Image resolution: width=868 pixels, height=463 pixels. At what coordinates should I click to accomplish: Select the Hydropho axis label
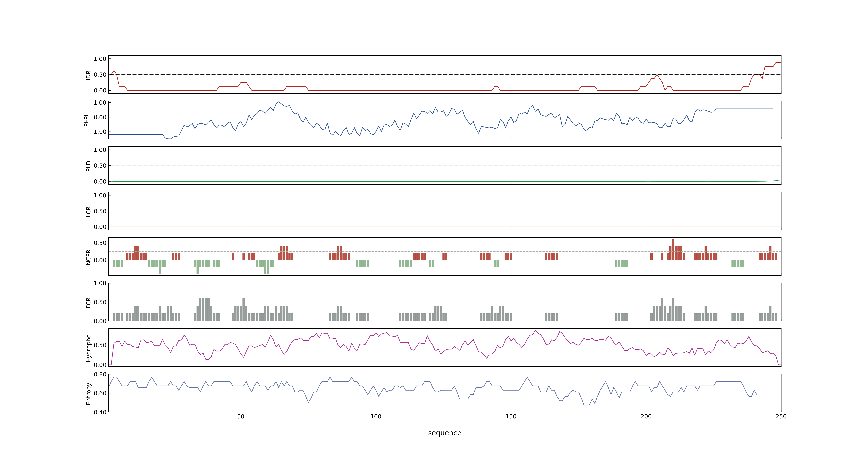click(88, 348)
